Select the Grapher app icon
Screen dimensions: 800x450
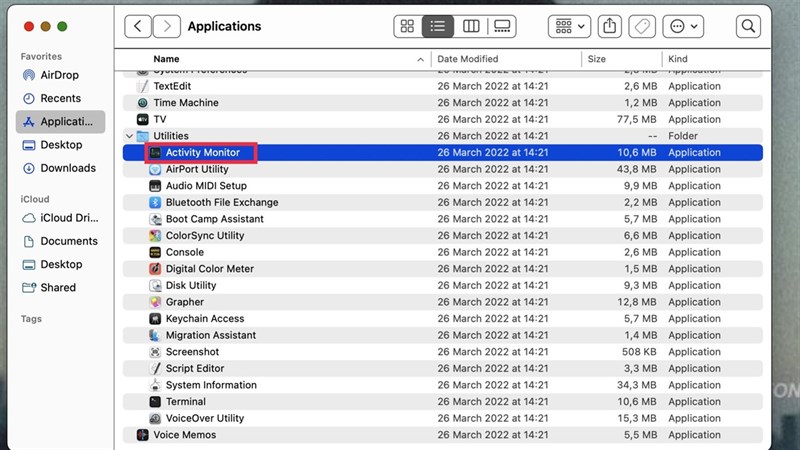(155, 302)
